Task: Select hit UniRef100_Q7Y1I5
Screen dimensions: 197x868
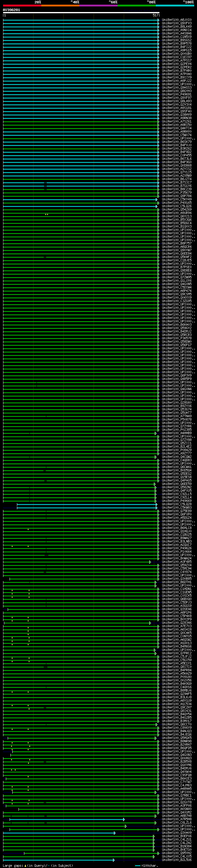Action: point(177,172)
